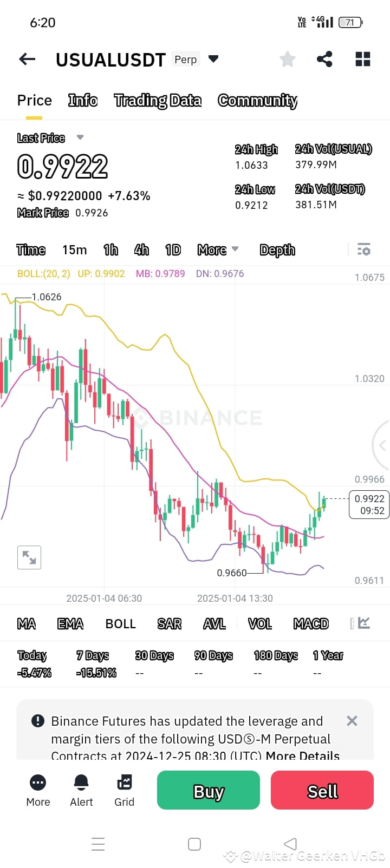Tap the Mark Price 0.9926
Image resolution: width=390 pixels, height=868 pixels.
click(62, 213)
